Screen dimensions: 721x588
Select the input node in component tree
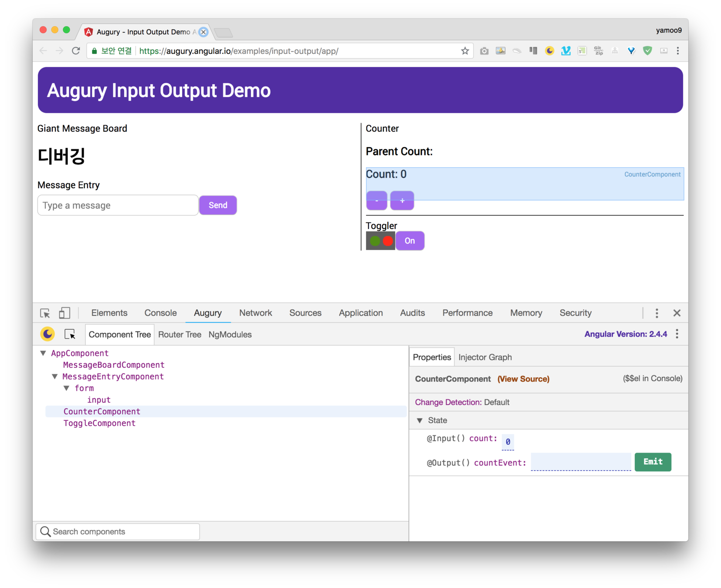tap(99, 400)
